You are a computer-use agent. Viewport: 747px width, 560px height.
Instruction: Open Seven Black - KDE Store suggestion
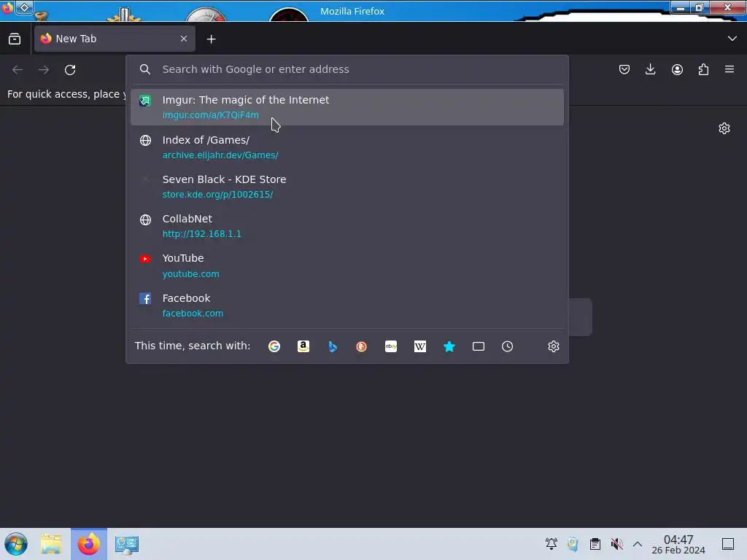pos(347,187)
